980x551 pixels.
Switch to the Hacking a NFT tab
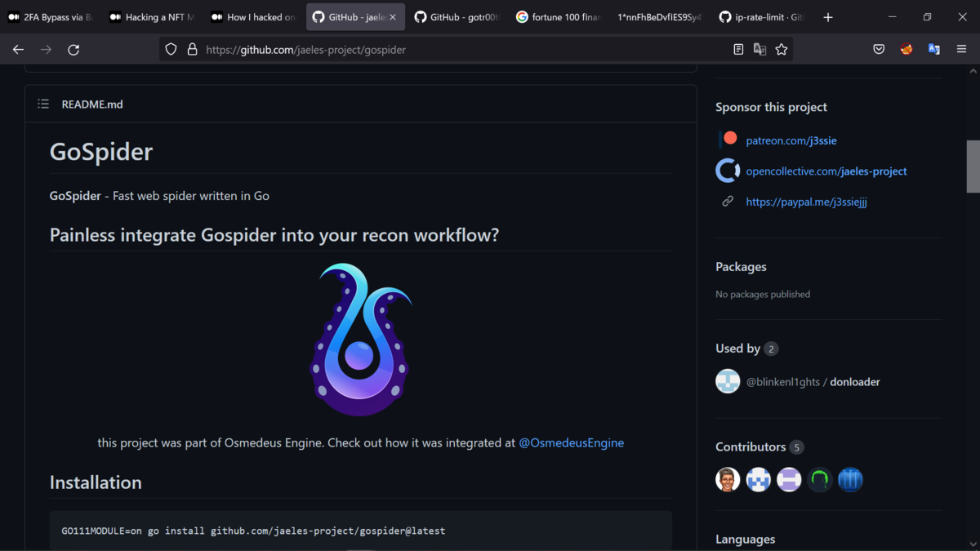[153, 17]
